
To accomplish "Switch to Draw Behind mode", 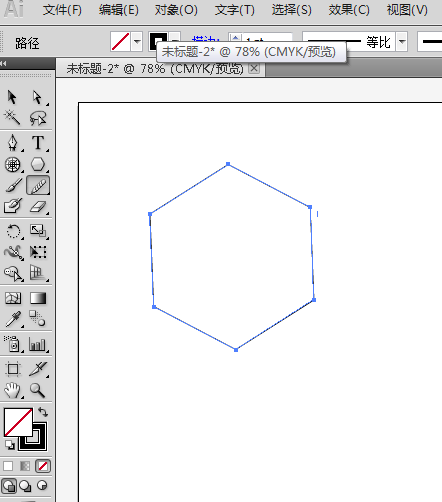I will 25,486.
